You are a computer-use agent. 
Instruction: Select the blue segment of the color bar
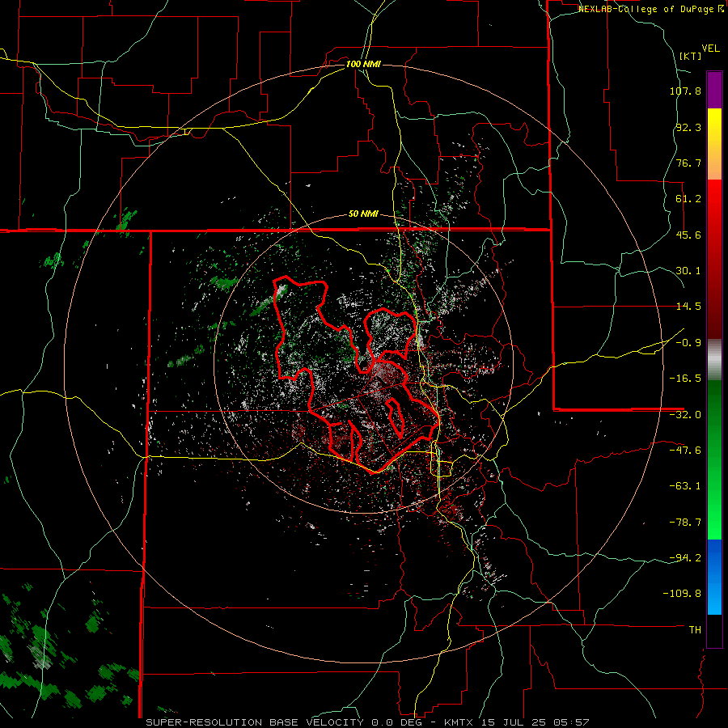point(714,577)
